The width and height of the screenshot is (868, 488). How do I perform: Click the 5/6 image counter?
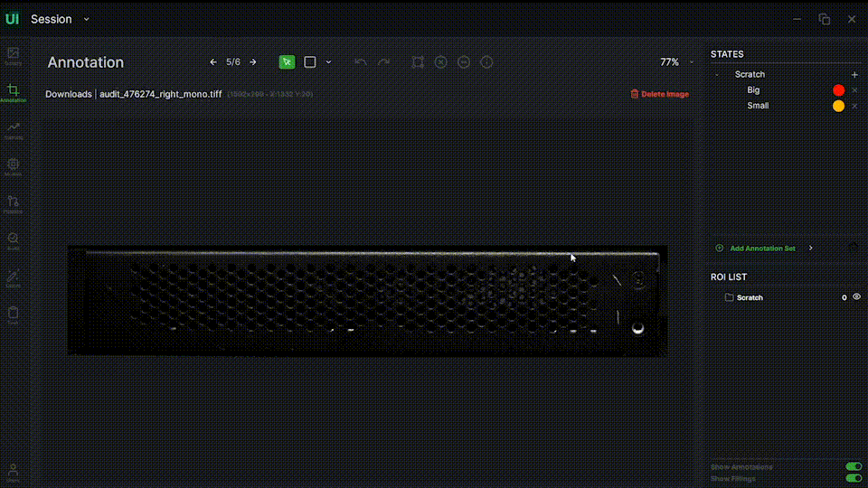tap(233, 62)
